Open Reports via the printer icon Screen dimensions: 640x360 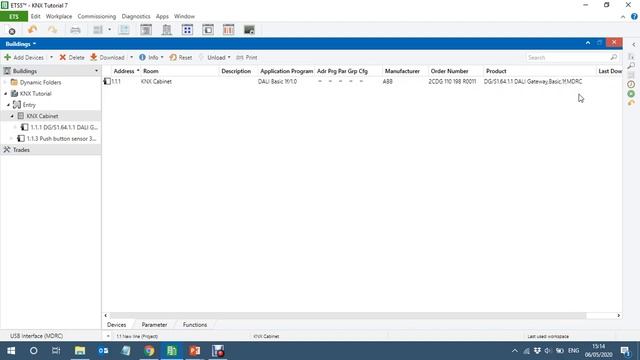tap(76, 30)
